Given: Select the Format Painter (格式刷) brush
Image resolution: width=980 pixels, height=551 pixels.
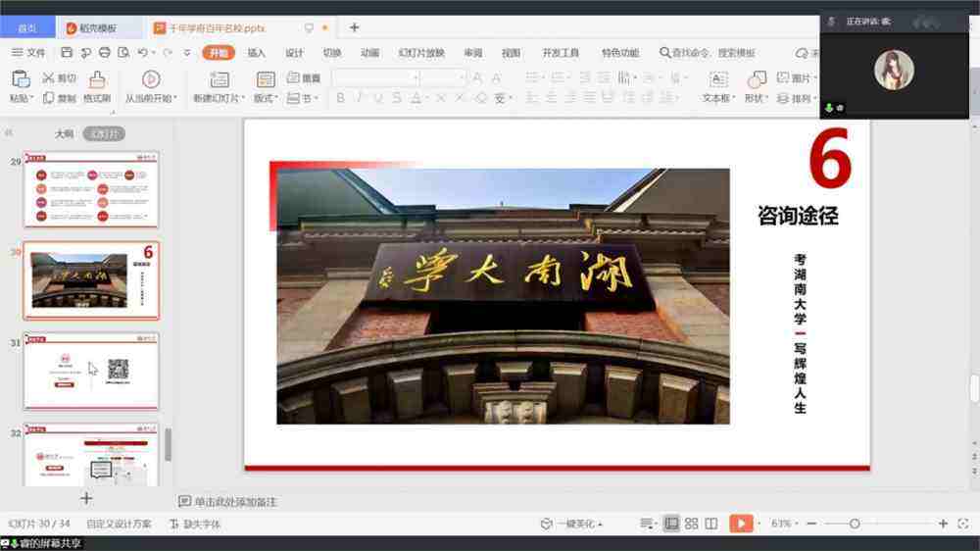Looking at the screenshot, I should coord(97,79).
